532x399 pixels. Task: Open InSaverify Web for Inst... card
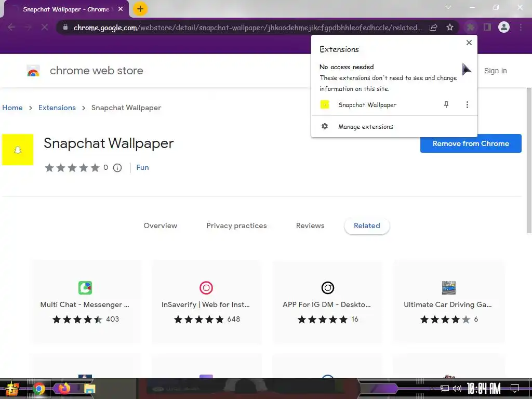point(206,302)
